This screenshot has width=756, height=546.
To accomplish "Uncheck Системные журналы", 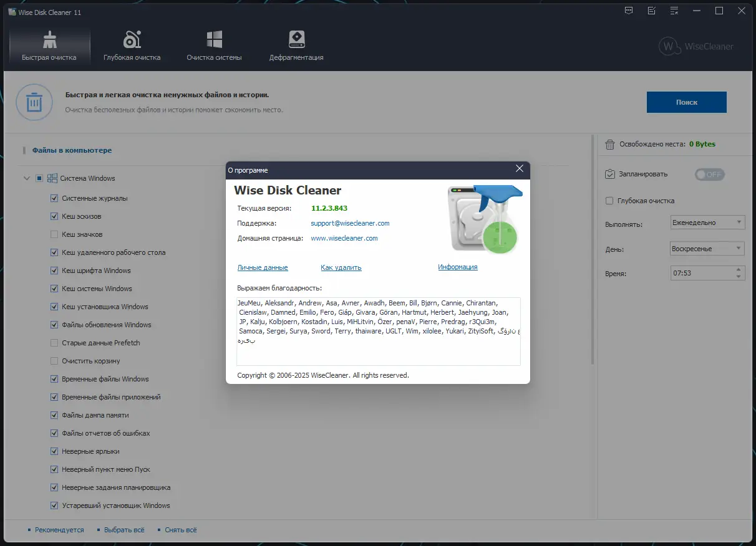I will 54,198.
